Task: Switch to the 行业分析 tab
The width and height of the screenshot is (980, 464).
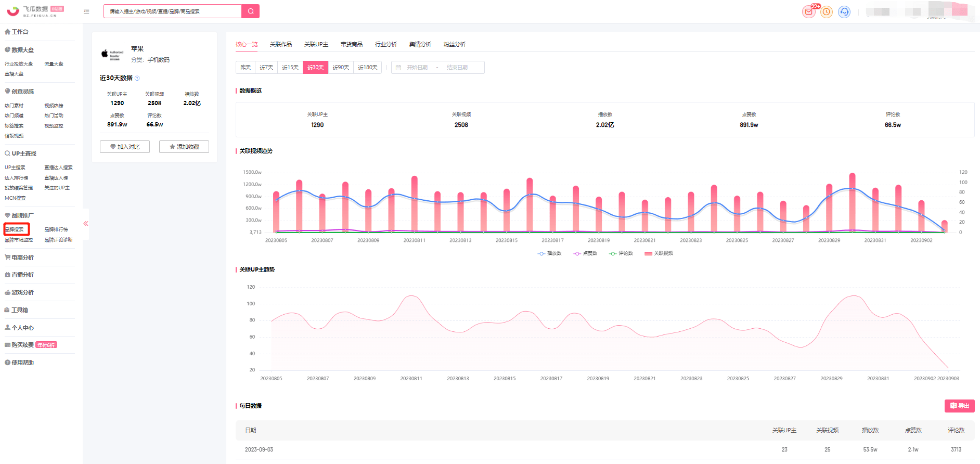Action: [x=386, y=44]
